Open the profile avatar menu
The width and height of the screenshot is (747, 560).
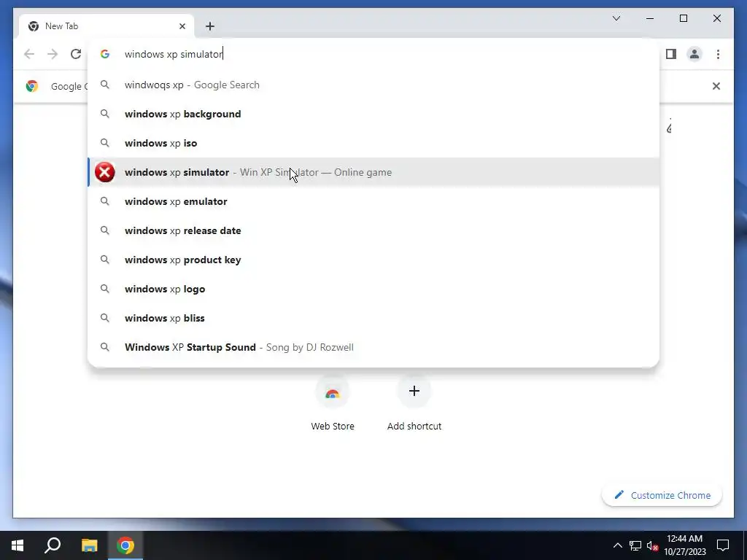pyautogui.click(x=694, y=54)
